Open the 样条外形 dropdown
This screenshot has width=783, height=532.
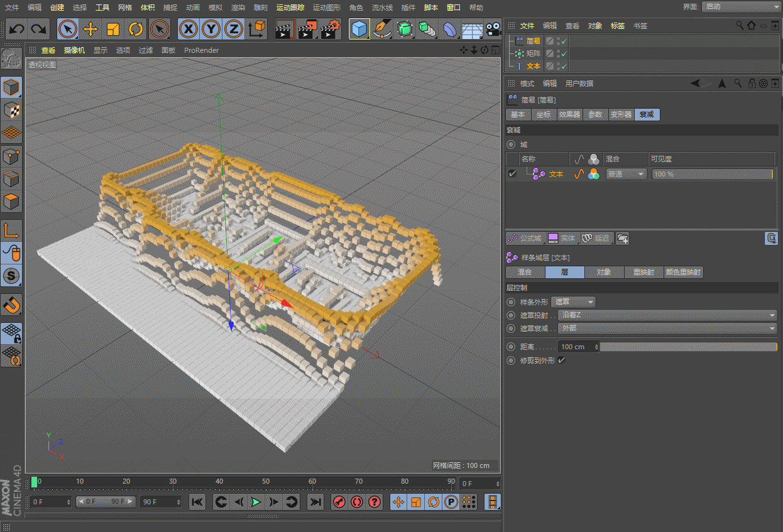click(572, 302)
